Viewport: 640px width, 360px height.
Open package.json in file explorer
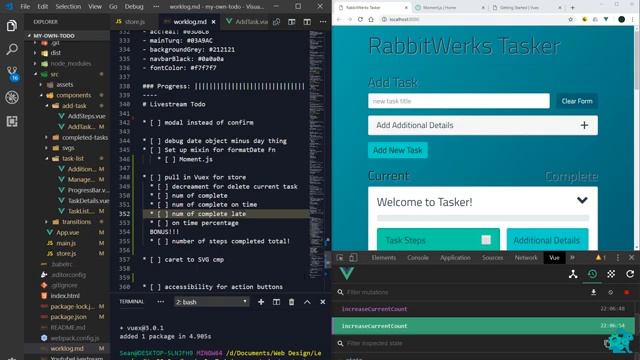[x=68, y=317]
